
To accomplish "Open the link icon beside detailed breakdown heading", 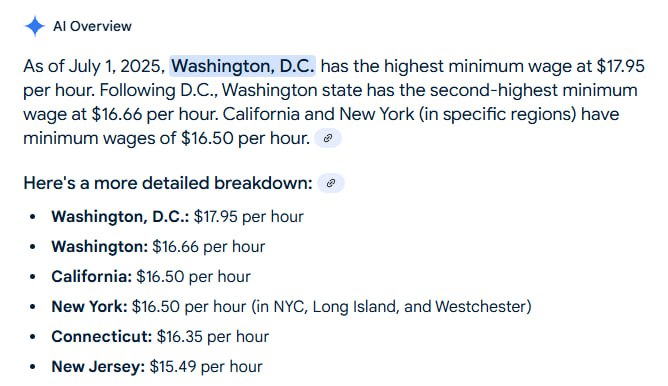I will [331, 183].
